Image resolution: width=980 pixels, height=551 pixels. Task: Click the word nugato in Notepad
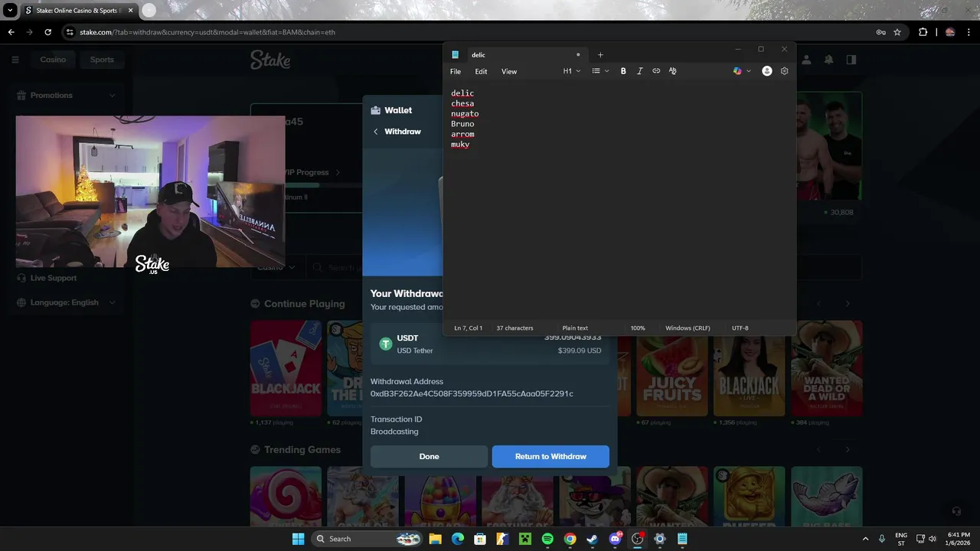coord(465,114)
